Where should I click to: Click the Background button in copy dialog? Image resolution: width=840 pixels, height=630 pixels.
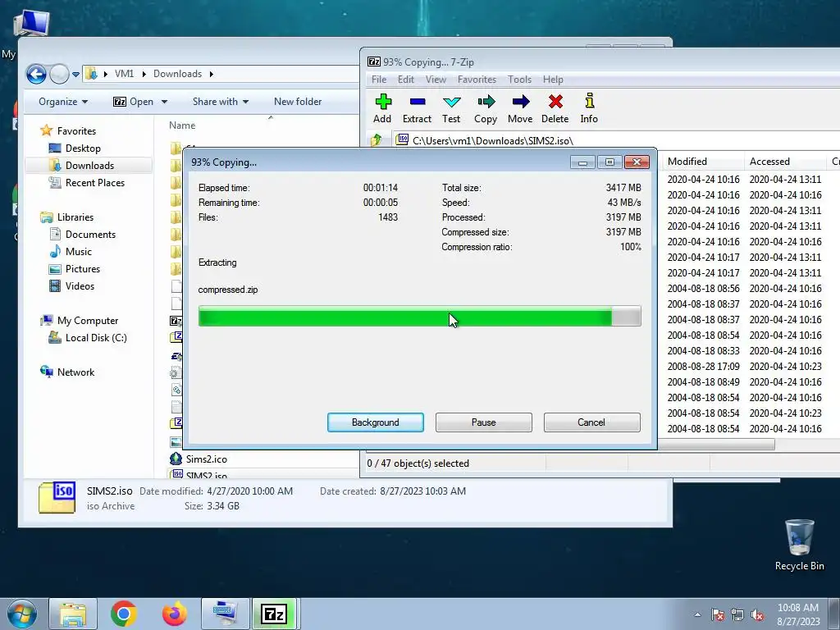(x=376, y=422)
